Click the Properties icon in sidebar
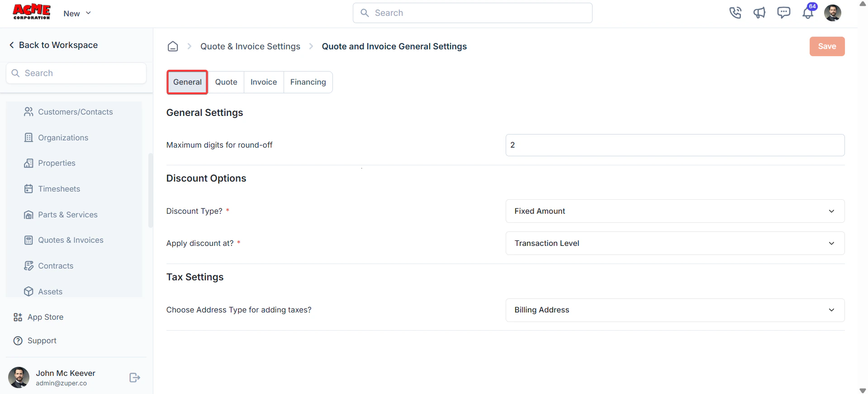The image size is (868, 394). tap(28, 163)
